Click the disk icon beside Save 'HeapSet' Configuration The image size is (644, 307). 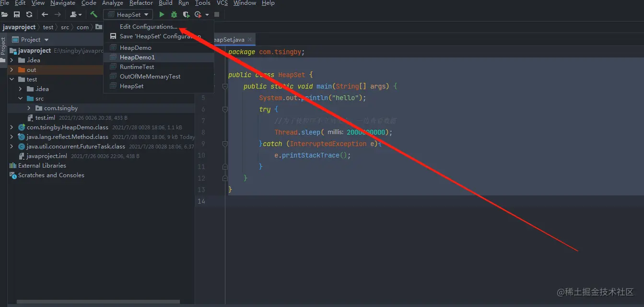113,36
